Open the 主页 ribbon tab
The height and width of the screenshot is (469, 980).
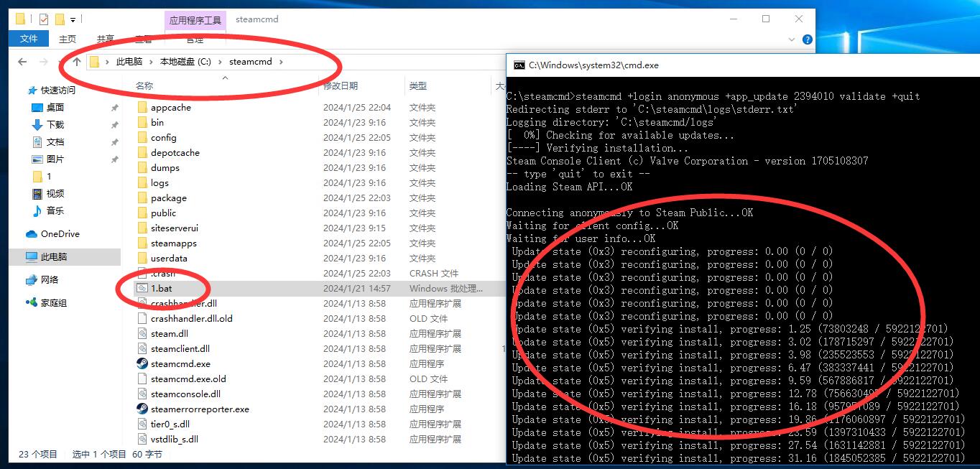(x=68, y=39)
